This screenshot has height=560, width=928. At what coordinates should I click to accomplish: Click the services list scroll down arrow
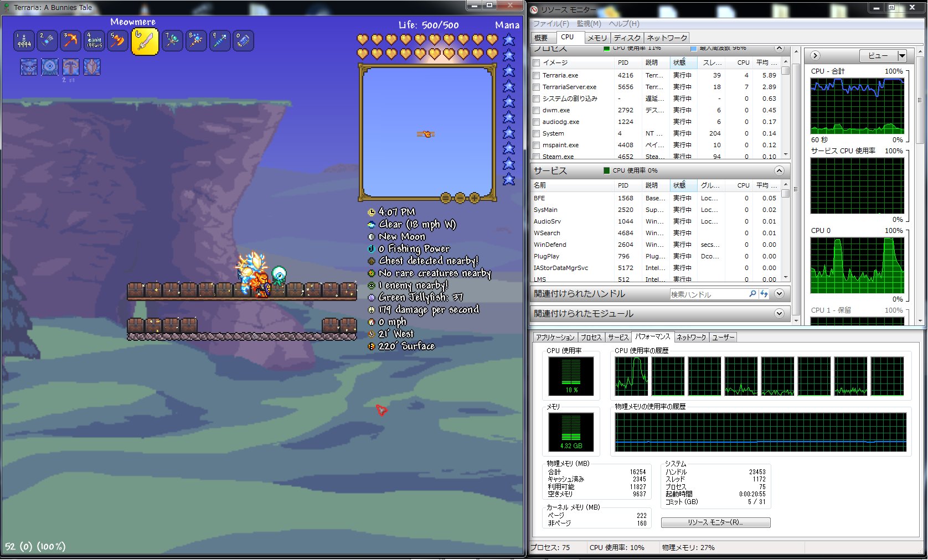coord(786,277)
